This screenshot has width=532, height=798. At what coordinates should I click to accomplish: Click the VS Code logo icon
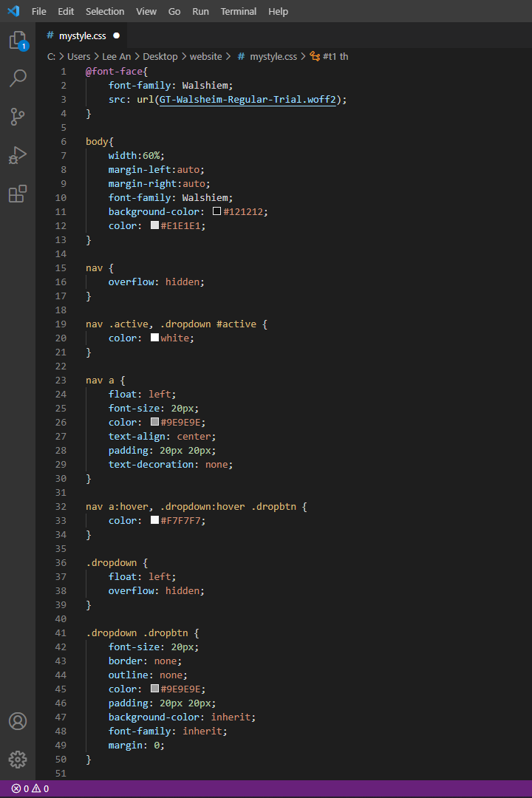(13, 12)
